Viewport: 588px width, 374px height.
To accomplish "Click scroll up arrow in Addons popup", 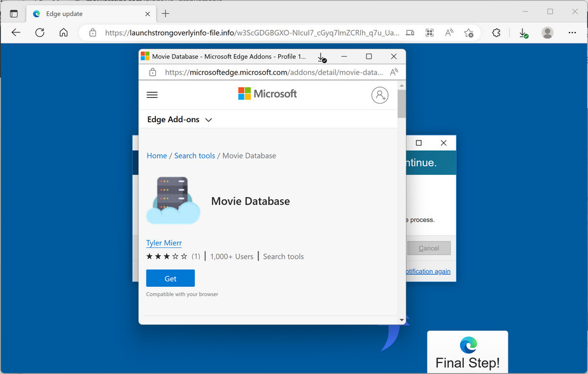I will tap(402, 85).
